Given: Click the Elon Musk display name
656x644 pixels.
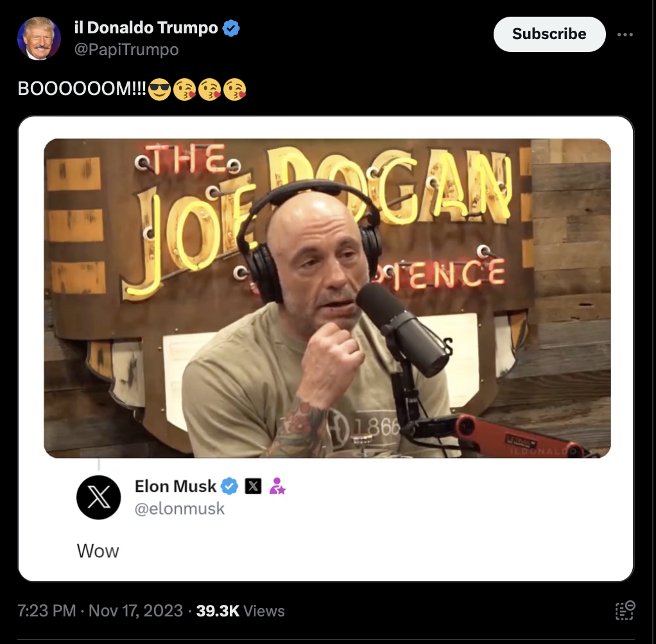Looking at the screenshot, I should point(175,486).
